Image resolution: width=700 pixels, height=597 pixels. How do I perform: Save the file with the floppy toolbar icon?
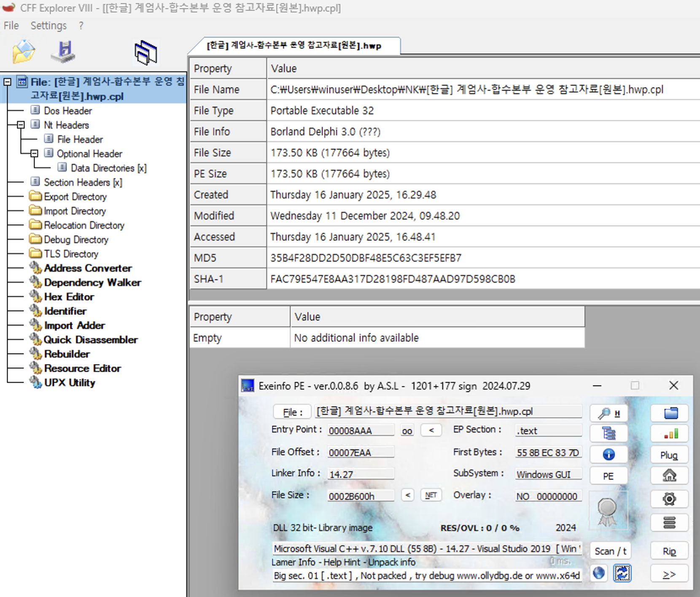click(63, 52)
